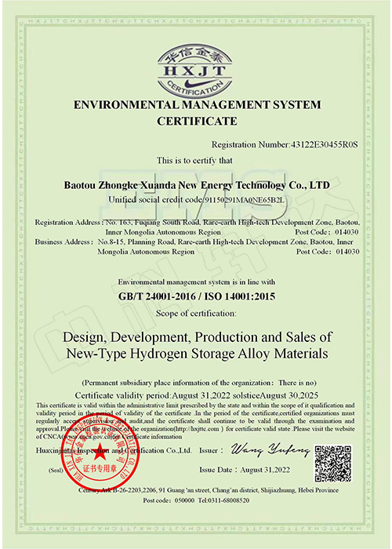Click company name Baotou Zhongke Xuanda
Viewport: 392px width, 549px height.
pos(197,185)
